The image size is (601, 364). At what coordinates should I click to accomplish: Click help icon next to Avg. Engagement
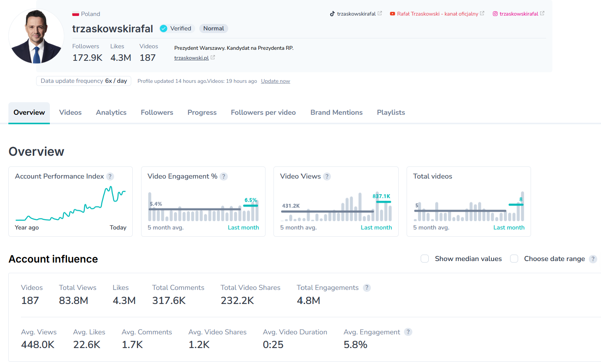click(408, 332)
